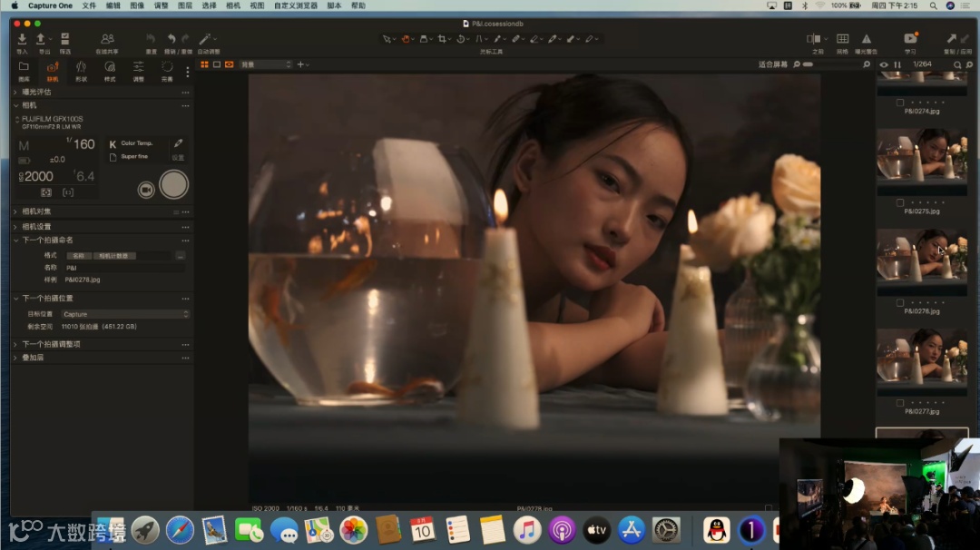Viewport: 980px width, 550px height.
Task: Toggle the orange proofing eye icon
Action: tap(230, 64)
